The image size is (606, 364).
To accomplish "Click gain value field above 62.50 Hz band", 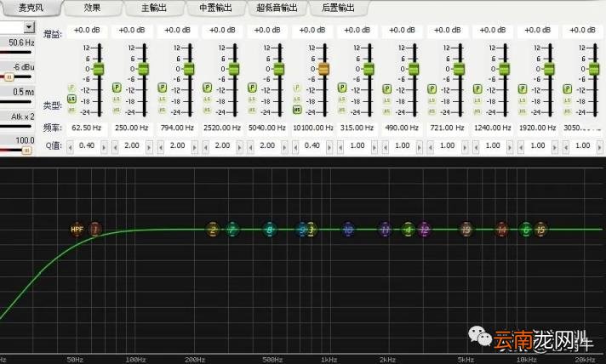I will (x=87, y=31).
